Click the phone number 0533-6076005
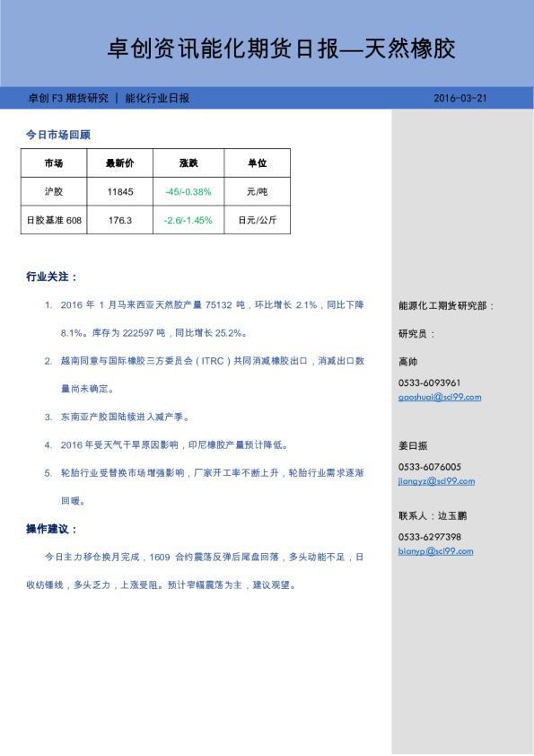Screen dimensions: 534x756 pyautogui.click(x=429, y=467)
